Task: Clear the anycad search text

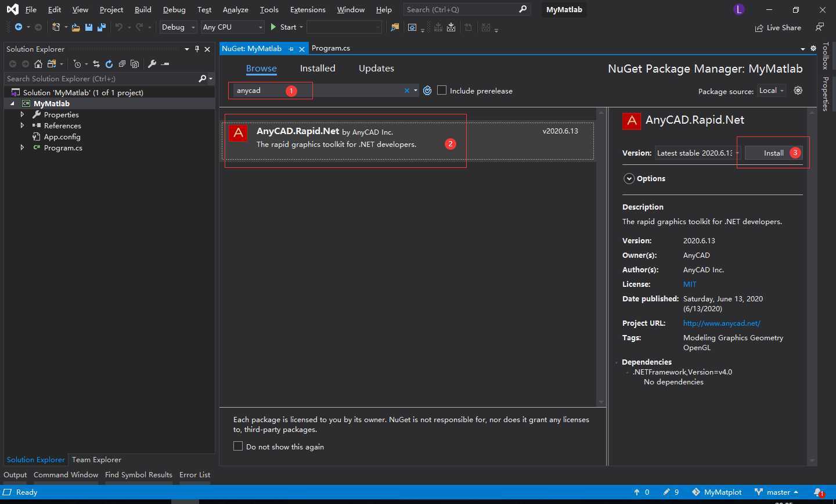Action: click(x=407, y=91)
